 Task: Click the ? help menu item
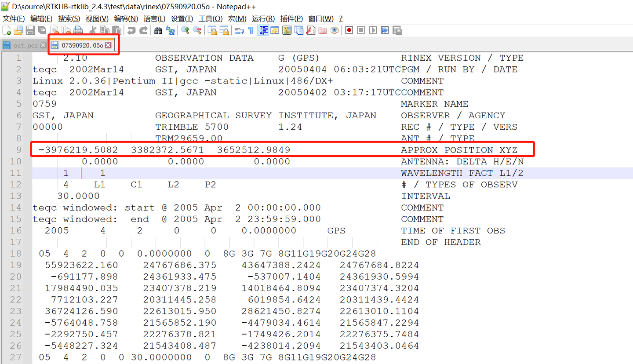(341, 18)
